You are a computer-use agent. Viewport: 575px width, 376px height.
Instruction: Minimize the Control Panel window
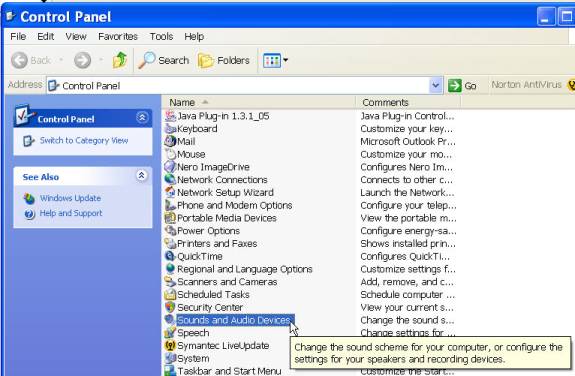pos(546,17)
